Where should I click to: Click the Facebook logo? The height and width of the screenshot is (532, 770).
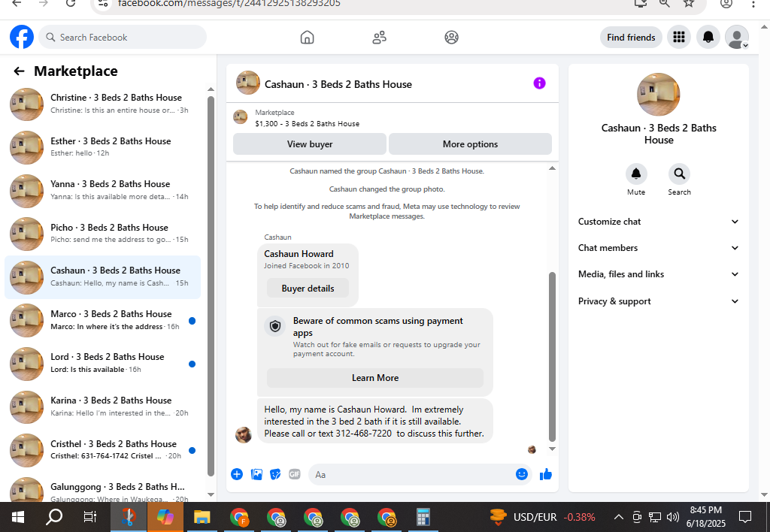pyautogui.click(x=22, y=38)
